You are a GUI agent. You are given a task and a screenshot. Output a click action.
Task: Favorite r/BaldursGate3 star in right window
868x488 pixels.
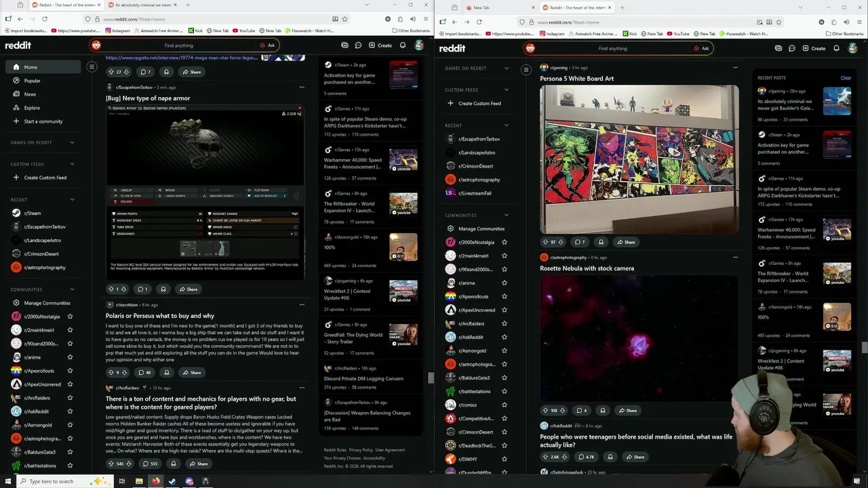tap(504, 378)
